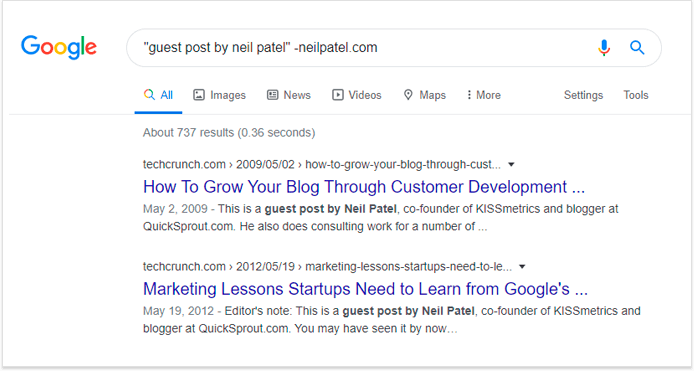
Task: Click the Videos tab play icon
Action: [338, 95]
